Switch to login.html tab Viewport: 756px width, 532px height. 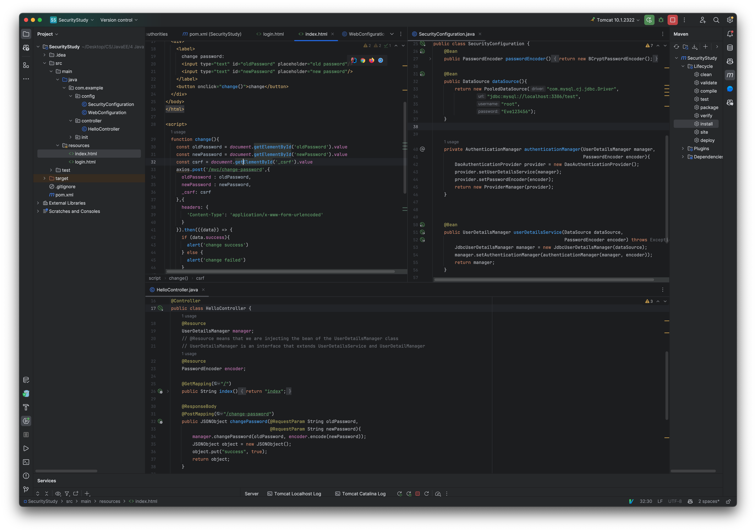point(273,34)
